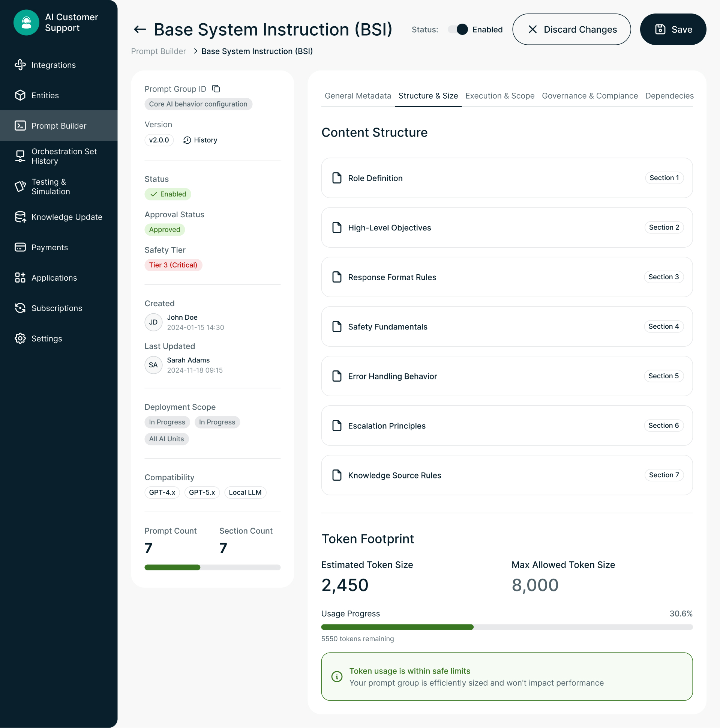
Task: Click Discard Changes button
Action: (571, 29)
